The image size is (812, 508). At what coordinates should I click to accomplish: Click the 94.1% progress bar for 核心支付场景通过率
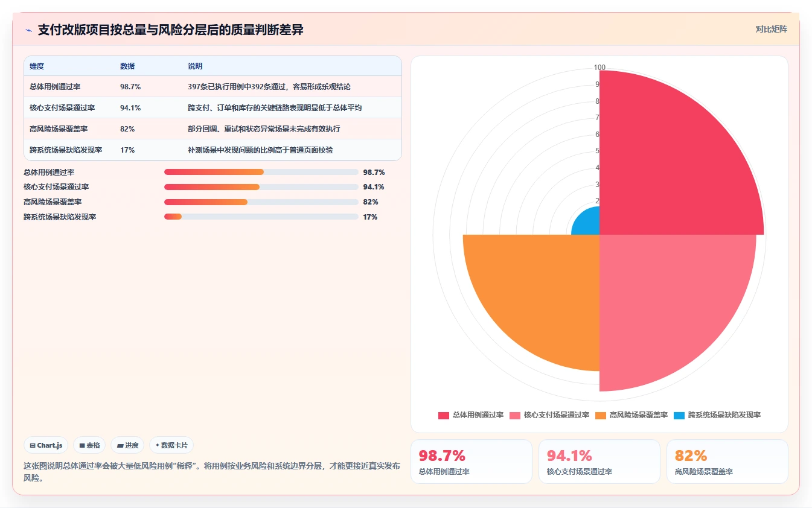pyautogui.click(x=261, y=187)
